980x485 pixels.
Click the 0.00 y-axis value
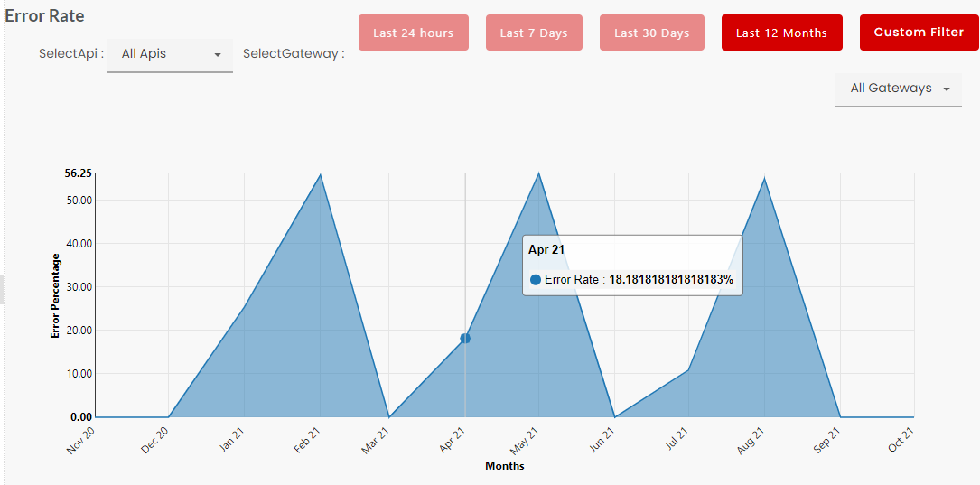click(x=81, y=417)
